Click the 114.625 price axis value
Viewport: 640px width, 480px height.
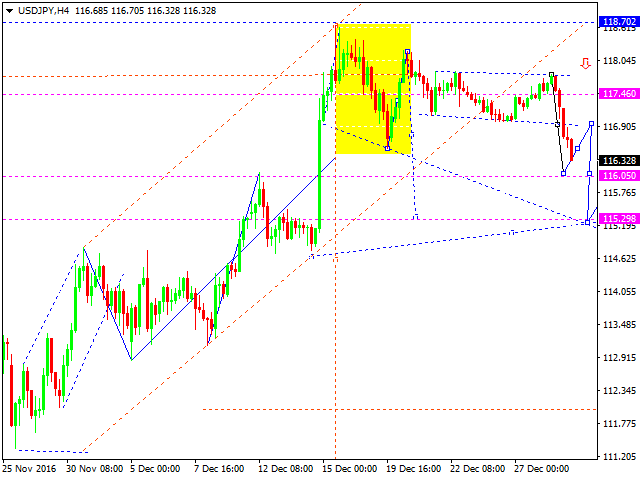point(619,259)
